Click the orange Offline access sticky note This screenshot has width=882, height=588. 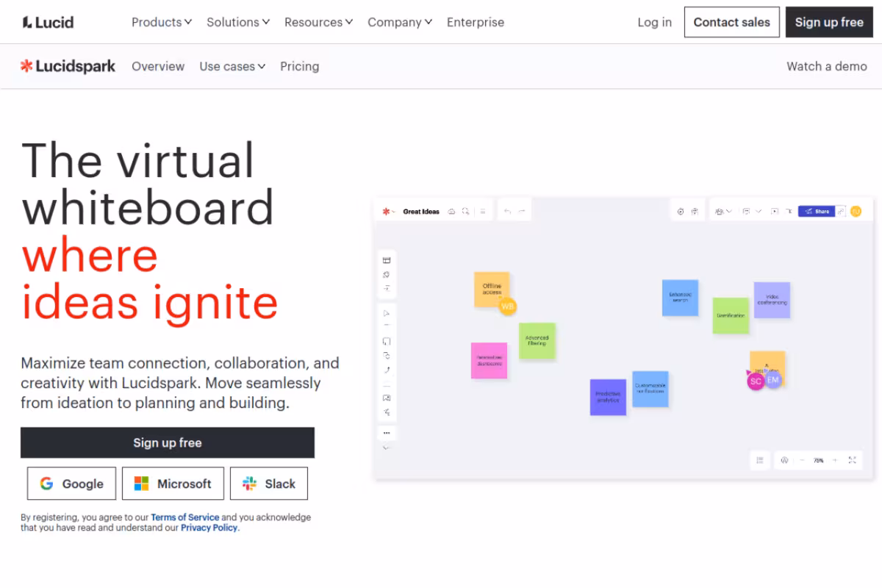click(x=491, y=289)
